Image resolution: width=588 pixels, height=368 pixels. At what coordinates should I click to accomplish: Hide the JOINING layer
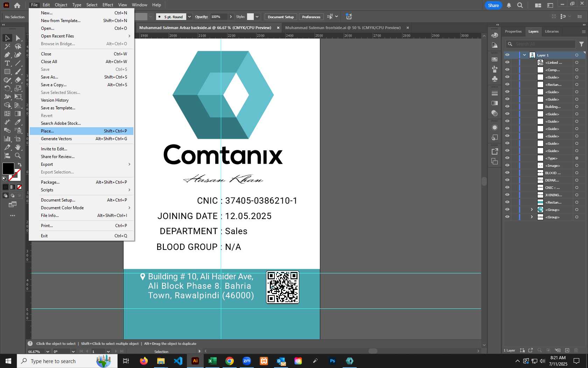[507, 195]
